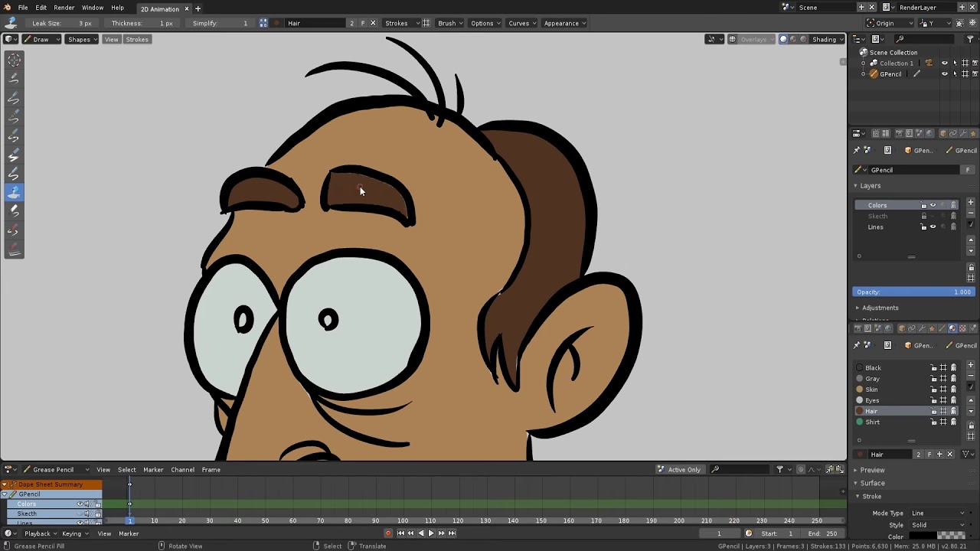Switch to the 2D Animation workspace tab
The image size is (980, 551).
[x=159, y=8]
